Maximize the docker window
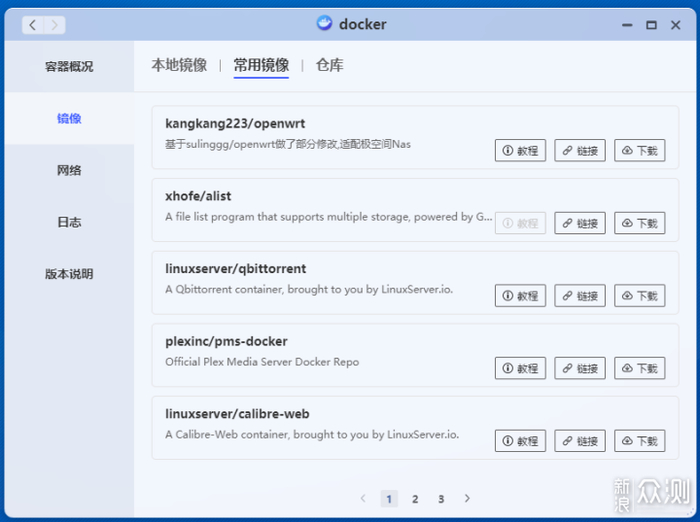This screenshot has width=700, height=522. click(651, 25)
